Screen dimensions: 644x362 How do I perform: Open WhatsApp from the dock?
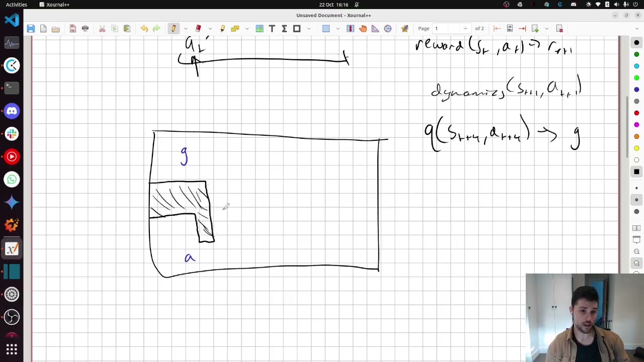pyautogui.click(x=12, y=179)
